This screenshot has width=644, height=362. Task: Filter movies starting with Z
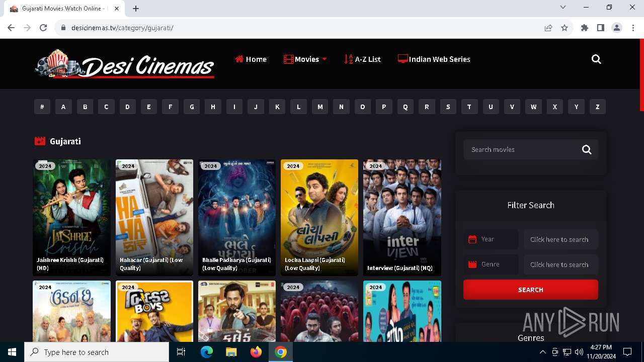tap(598, 107)
